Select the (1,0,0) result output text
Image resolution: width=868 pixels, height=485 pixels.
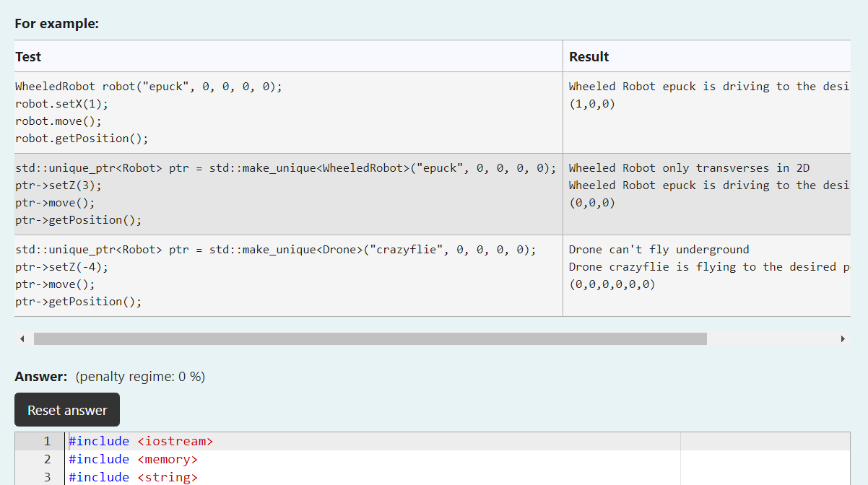(593, 103)
